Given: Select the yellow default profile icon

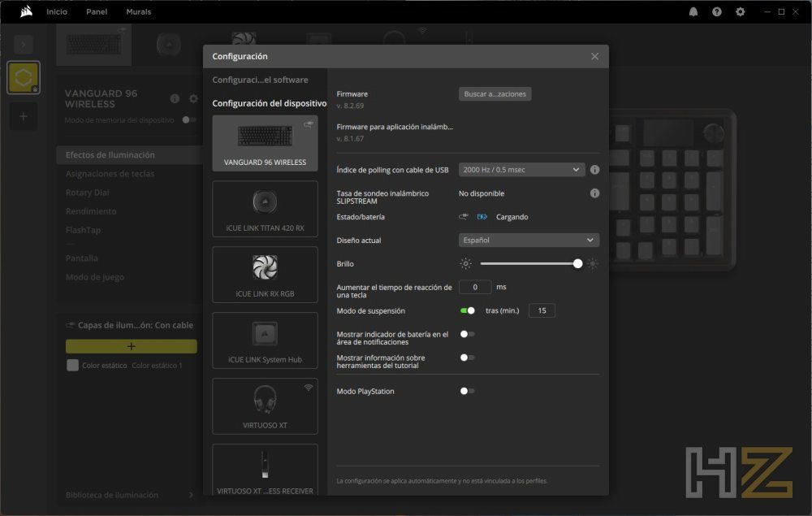Looking at the screenshot, I should (x=24, y=78).
